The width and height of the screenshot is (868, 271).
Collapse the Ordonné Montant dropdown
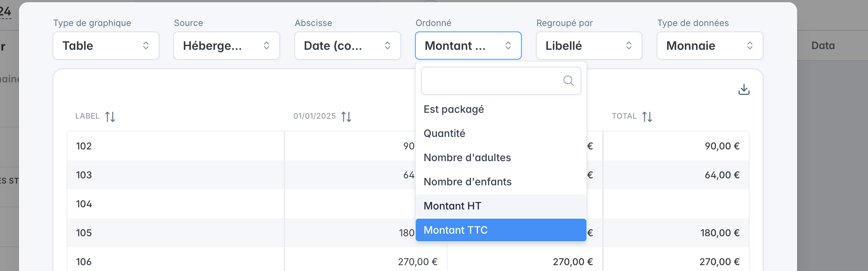click(x=468, y=46)
